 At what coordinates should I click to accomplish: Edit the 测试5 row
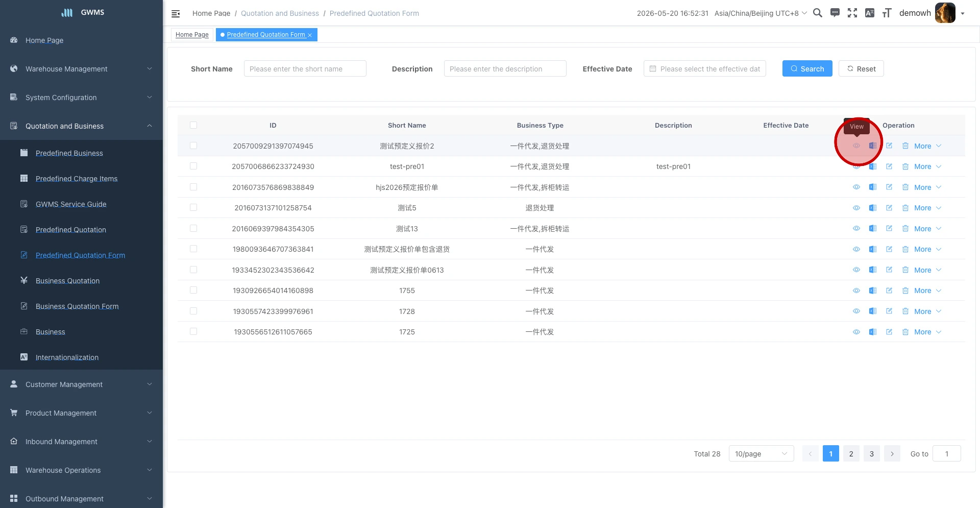tap(889, 208)
